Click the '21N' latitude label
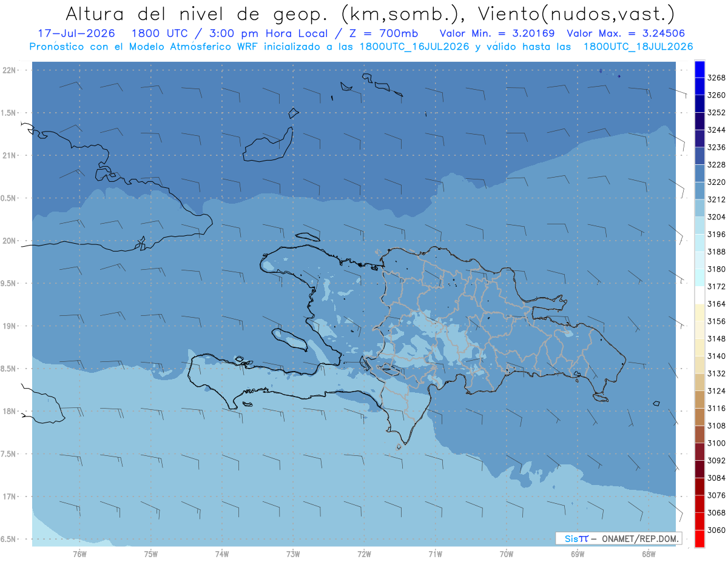 click(x=10, y=156)
